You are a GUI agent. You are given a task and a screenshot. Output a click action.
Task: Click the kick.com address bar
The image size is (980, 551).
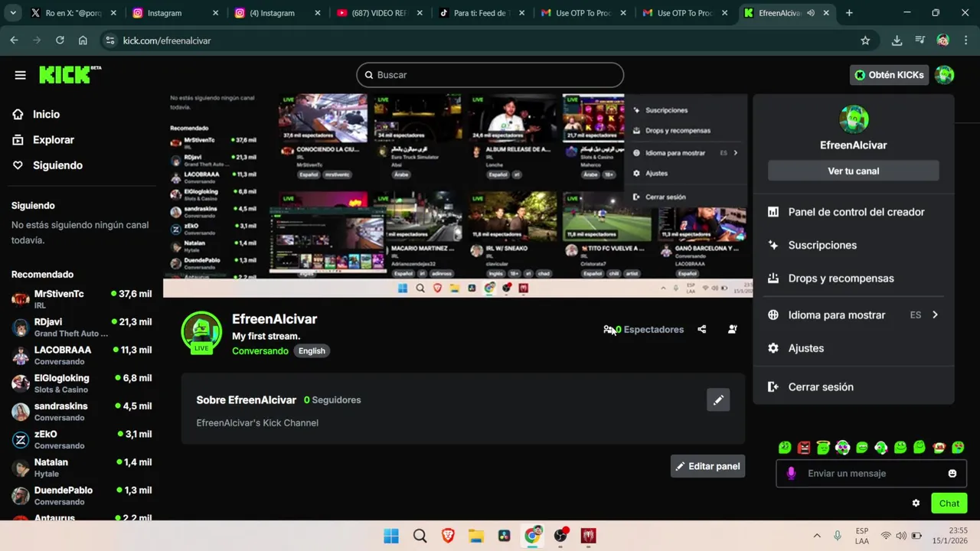[488, 41]
